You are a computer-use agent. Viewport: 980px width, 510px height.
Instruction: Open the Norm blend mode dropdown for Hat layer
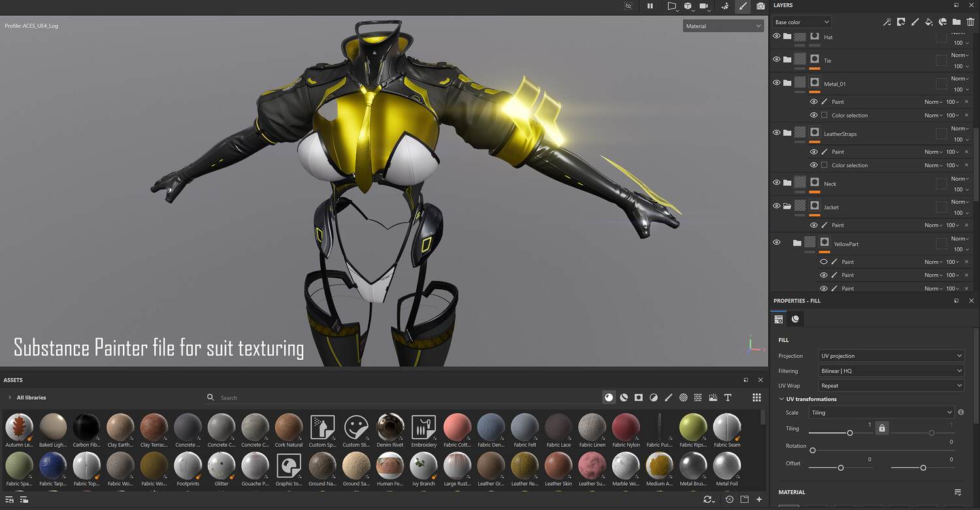pyautogui.click(x=960, y=32)
